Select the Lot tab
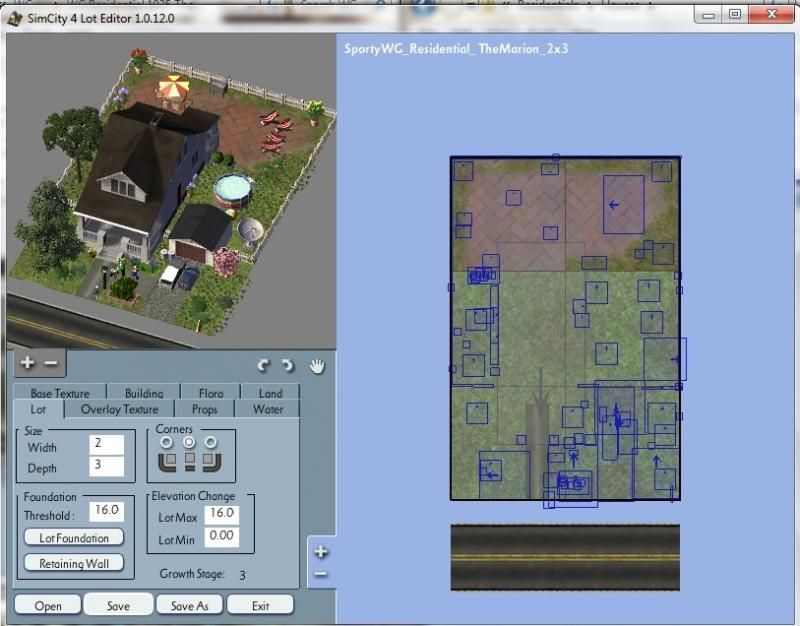This screenshot has height=626, width=800. (38, 409)
